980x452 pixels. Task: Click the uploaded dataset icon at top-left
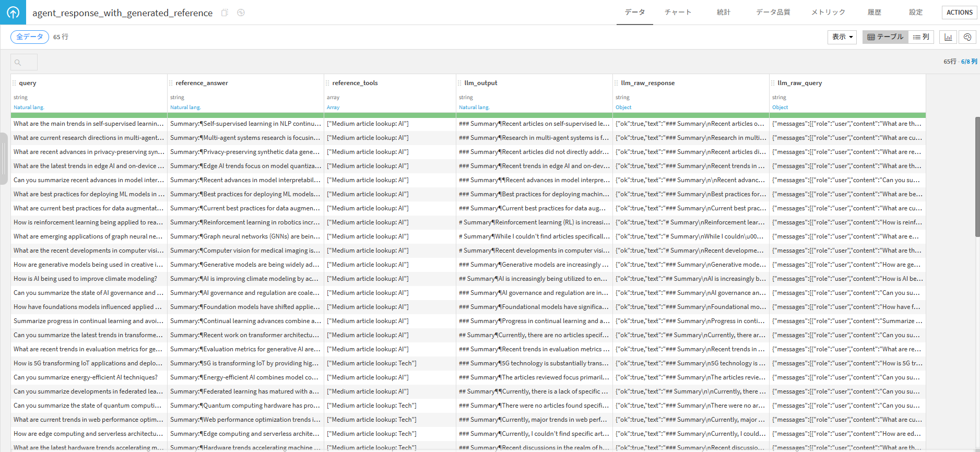coord(13,12)
